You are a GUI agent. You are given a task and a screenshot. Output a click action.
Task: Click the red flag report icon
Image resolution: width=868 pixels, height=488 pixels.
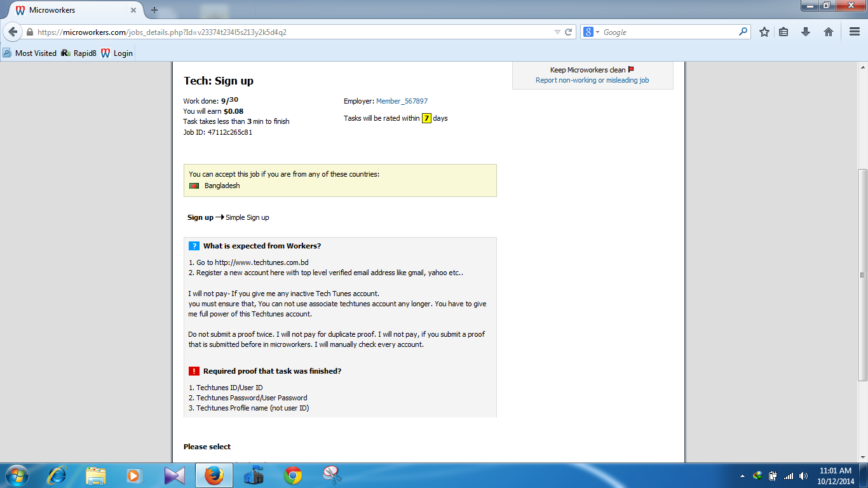631,70
